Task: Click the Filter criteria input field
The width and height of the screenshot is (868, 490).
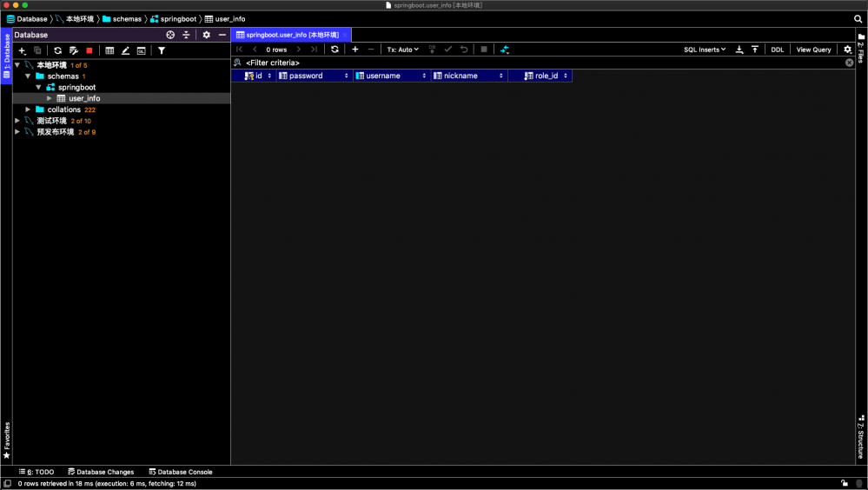Action: click(544, 63)
